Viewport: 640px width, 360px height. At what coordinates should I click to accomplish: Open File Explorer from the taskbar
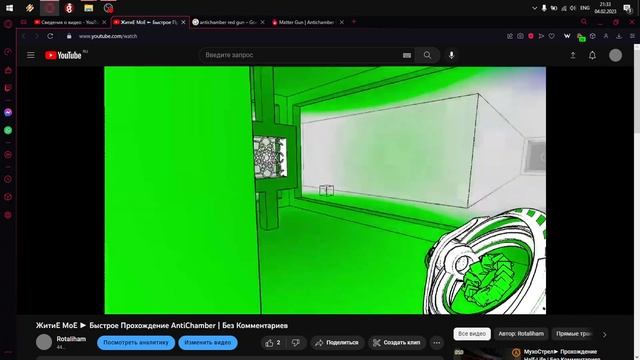click(x=89, y=8)
